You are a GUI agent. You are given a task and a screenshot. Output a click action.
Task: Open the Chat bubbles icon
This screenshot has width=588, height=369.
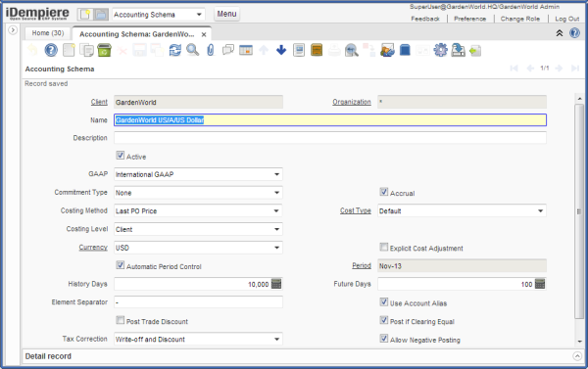pyautogui.click(x=228, y=50)
